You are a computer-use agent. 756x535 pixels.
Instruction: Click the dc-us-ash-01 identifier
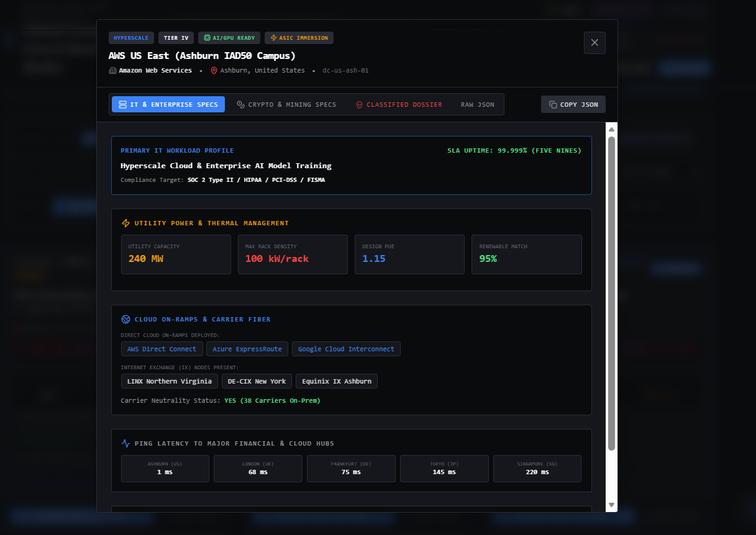345,71
